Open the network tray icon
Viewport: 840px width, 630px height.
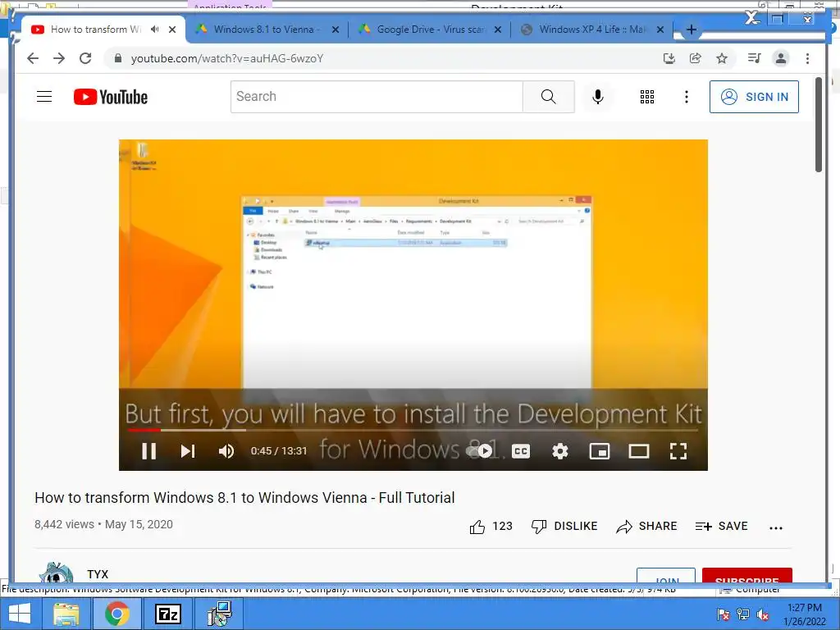tap(743, 614)
